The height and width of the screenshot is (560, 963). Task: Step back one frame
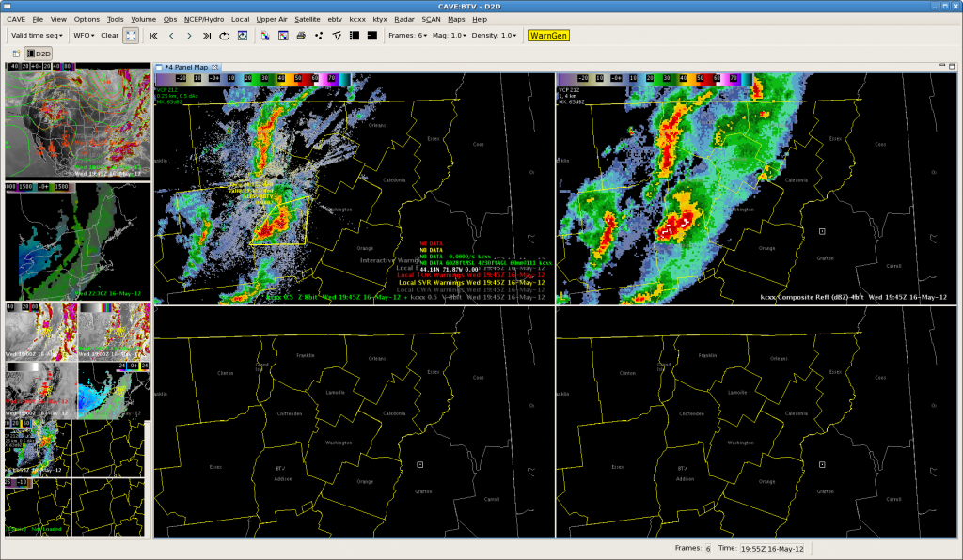(171, 36)
